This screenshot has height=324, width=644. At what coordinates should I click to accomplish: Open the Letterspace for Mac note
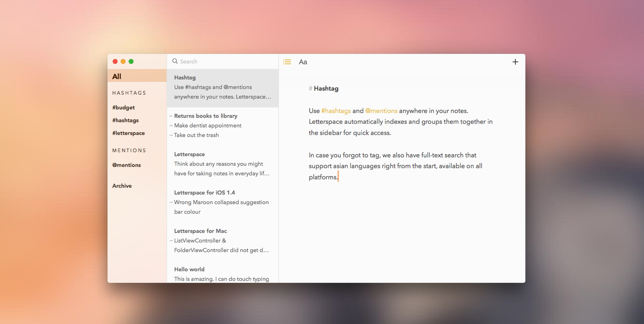click(x=201, y=231)
